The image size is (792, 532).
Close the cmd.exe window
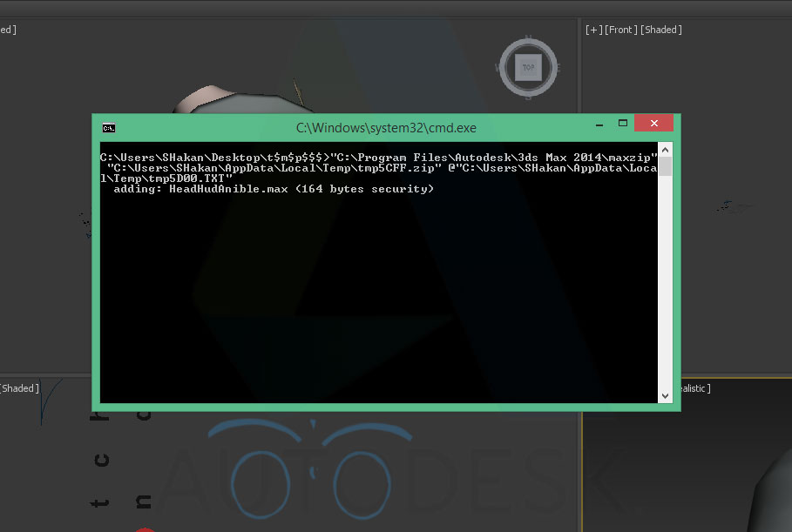point(653,123)
